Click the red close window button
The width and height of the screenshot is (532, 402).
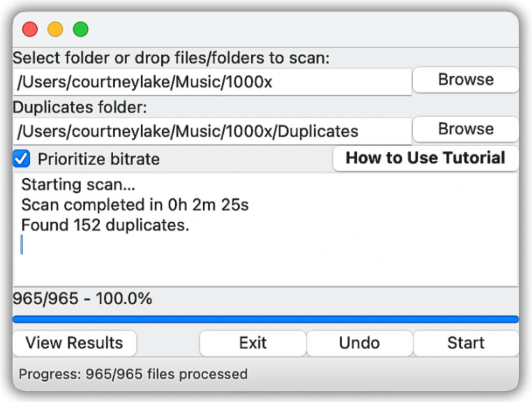[x=30, y=29]
